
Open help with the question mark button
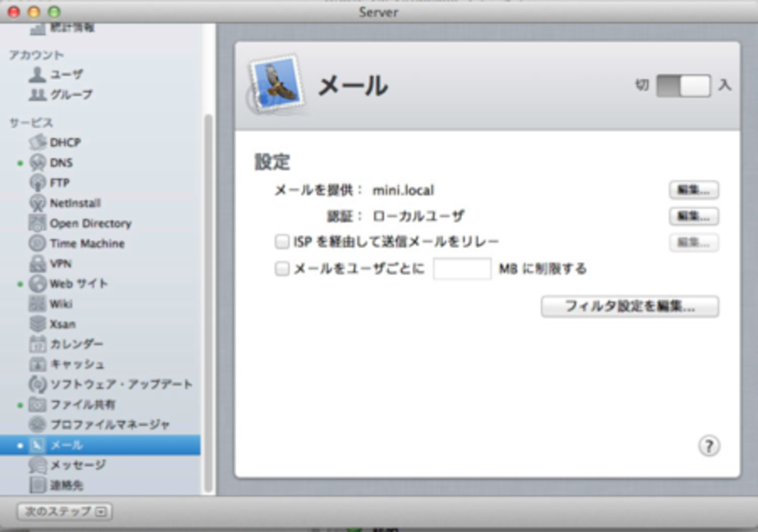709,446
